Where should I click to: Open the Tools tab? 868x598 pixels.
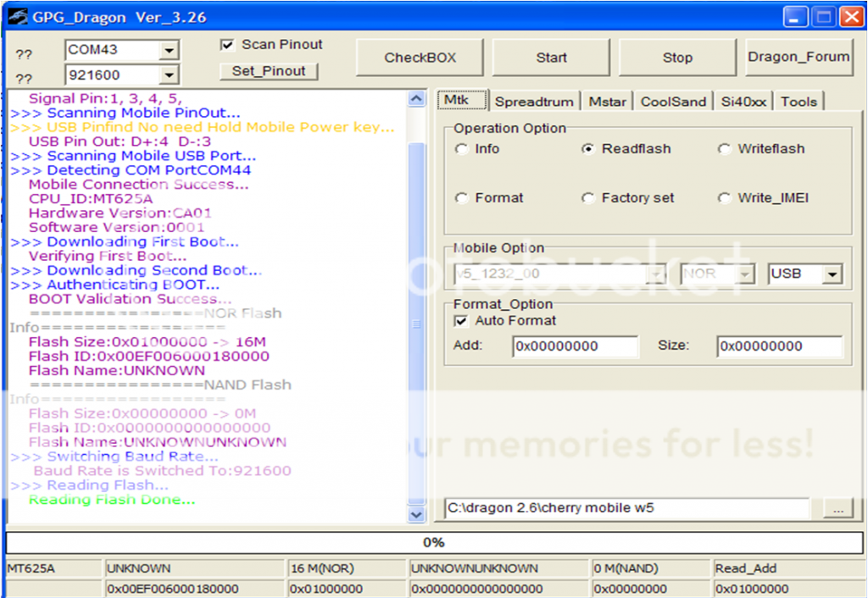[x=798, y=102]
